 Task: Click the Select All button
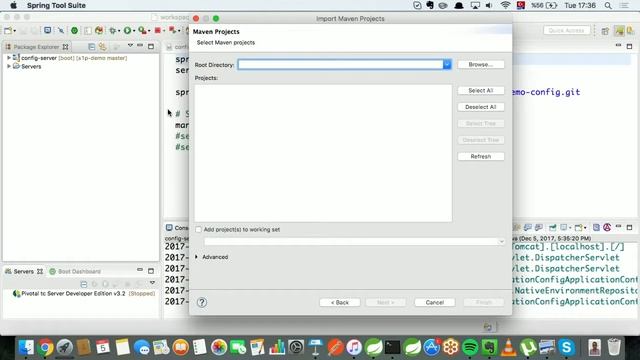(481, 90)
